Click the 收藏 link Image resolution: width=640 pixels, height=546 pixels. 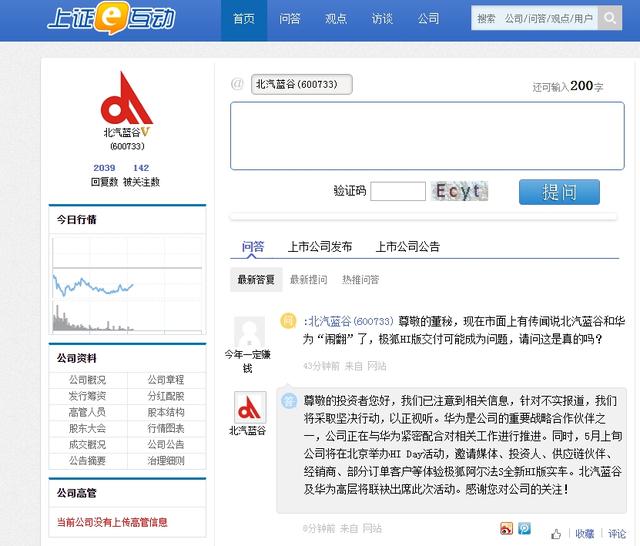coord(584,533)
